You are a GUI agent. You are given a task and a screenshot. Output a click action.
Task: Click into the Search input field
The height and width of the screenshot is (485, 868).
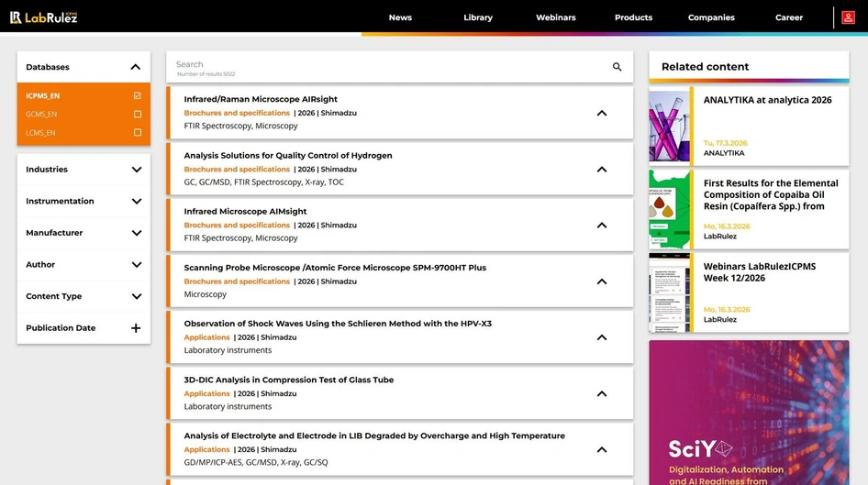coord(385,65)
